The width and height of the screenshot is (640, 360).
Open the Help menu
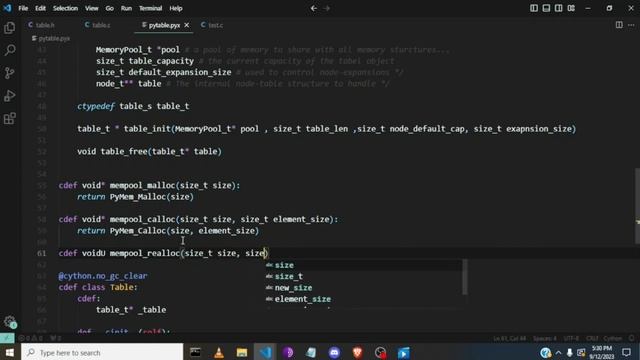[x=176, y=8]
